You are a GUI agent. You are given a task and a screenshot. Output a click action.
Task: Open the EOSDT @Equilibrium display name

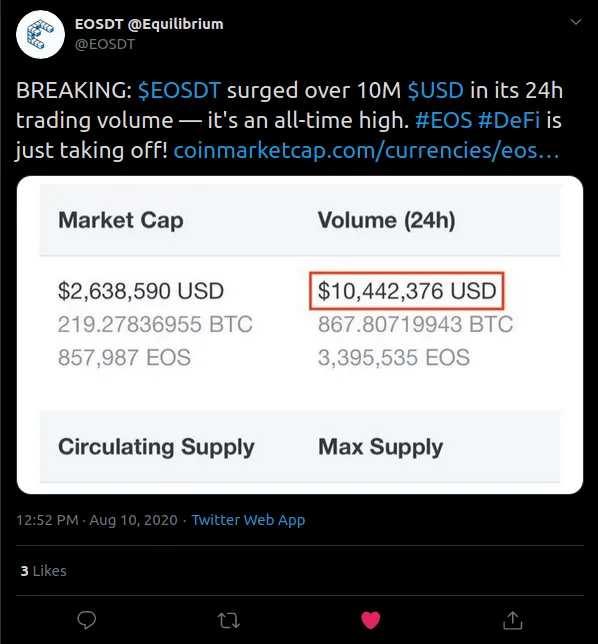pos(149,24)
